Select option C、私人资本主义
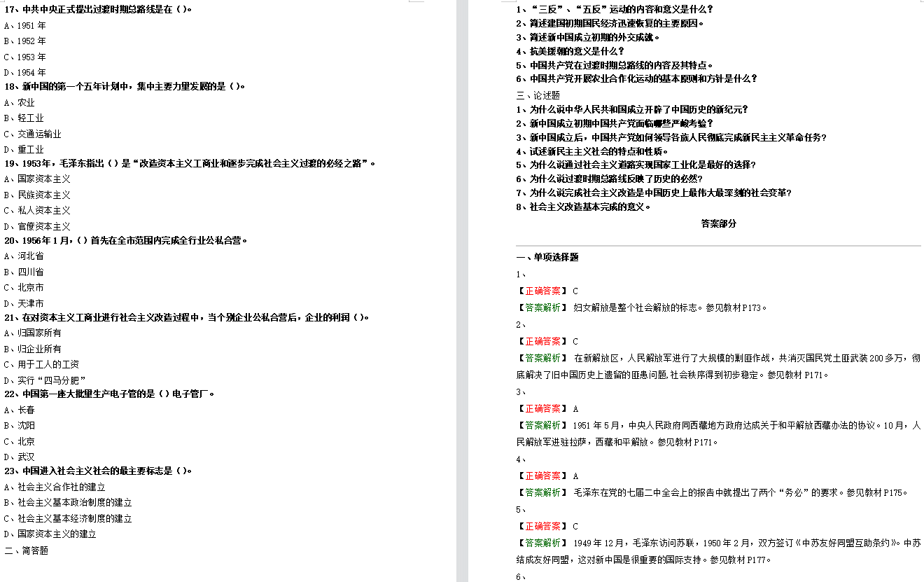The image size is (924, 582). click(x=37, y=211)
